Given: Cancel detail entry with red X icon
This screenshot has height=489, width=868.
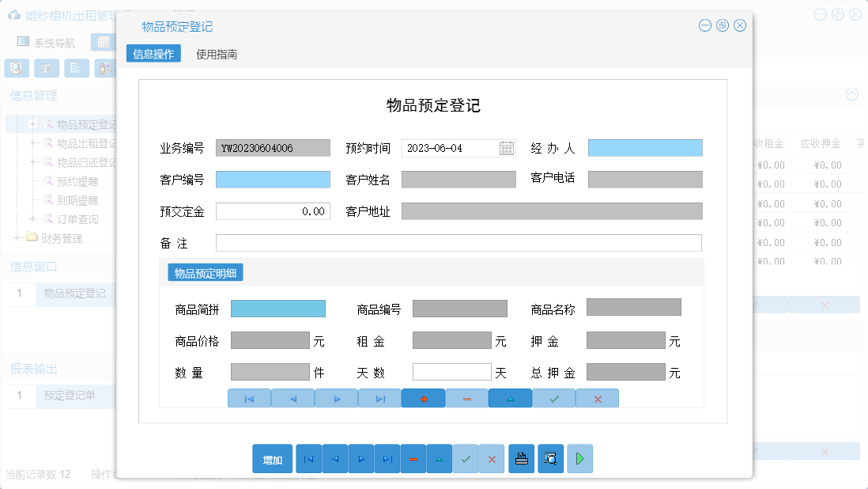Looking at the screenshot, I should (597, 398).
